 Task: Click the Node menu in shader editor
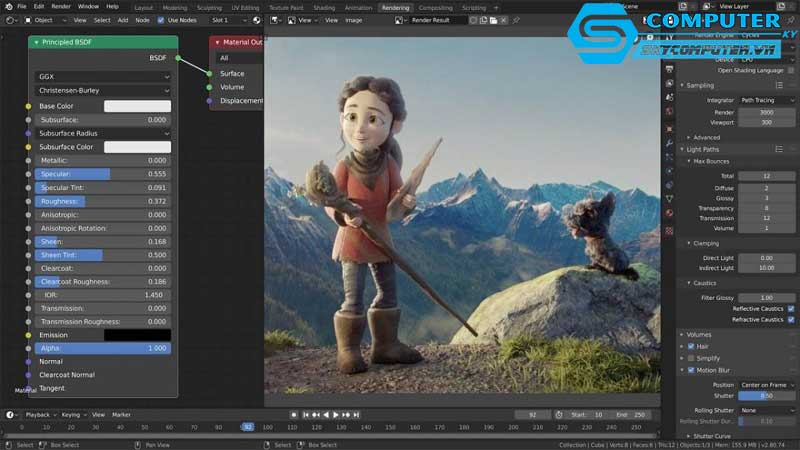[x=141, y=20]
